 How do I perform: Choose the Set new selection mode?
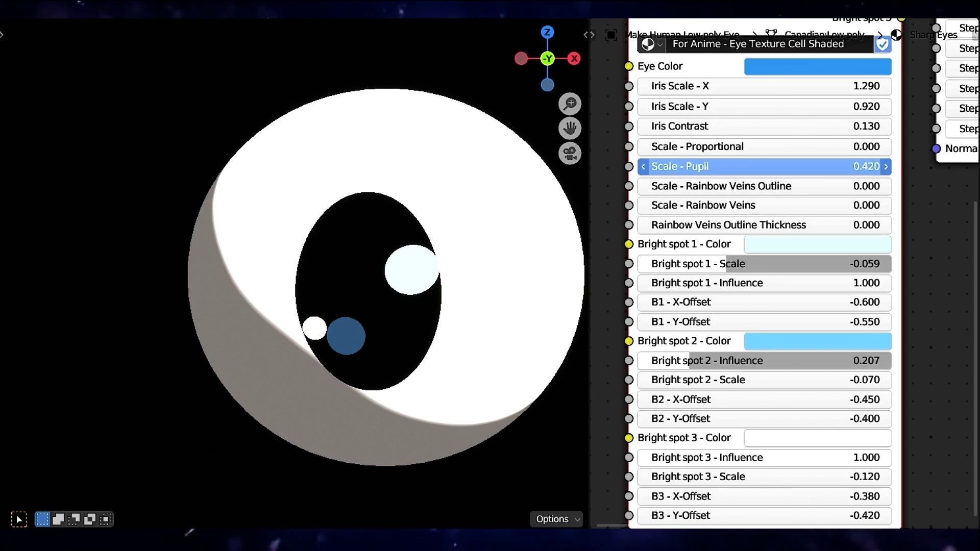pyautogui.click(x=42, y=519)
